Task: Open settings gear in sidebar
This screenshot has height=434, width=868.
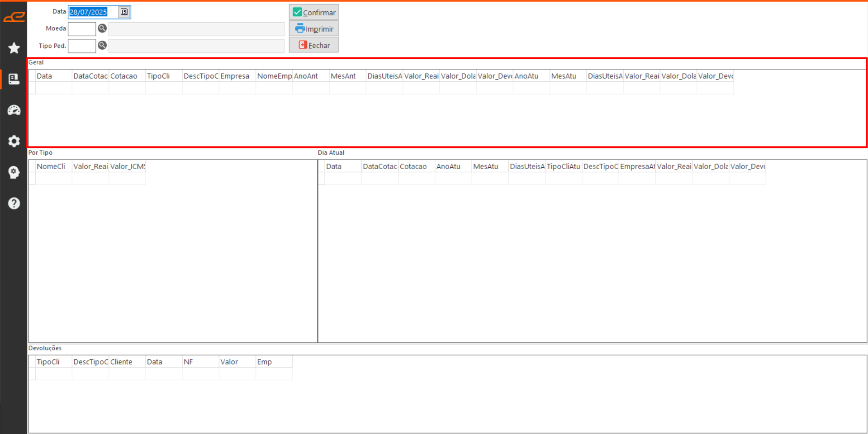Action: pyautogui.click(x=14, y=141)
